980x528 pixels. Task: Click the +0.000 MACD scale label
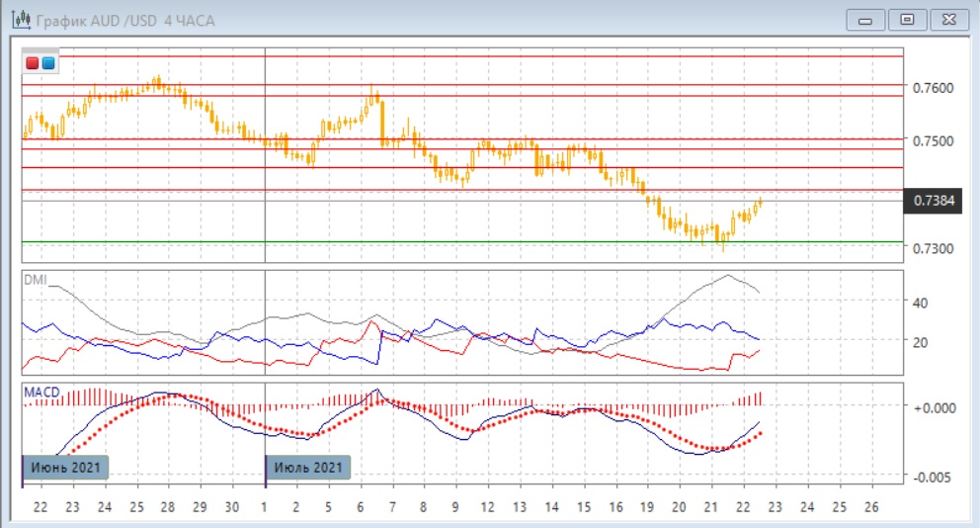point(934,407)
